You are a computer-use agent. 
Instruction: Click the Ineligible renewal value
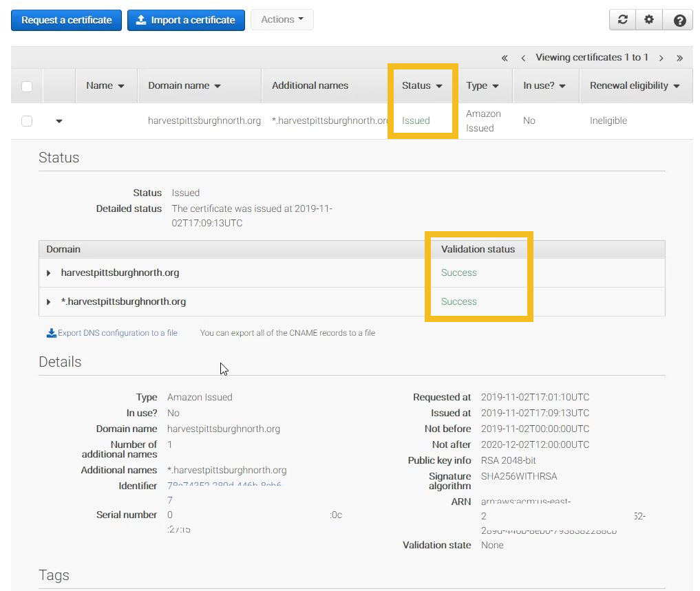click(x=608, y=120)
